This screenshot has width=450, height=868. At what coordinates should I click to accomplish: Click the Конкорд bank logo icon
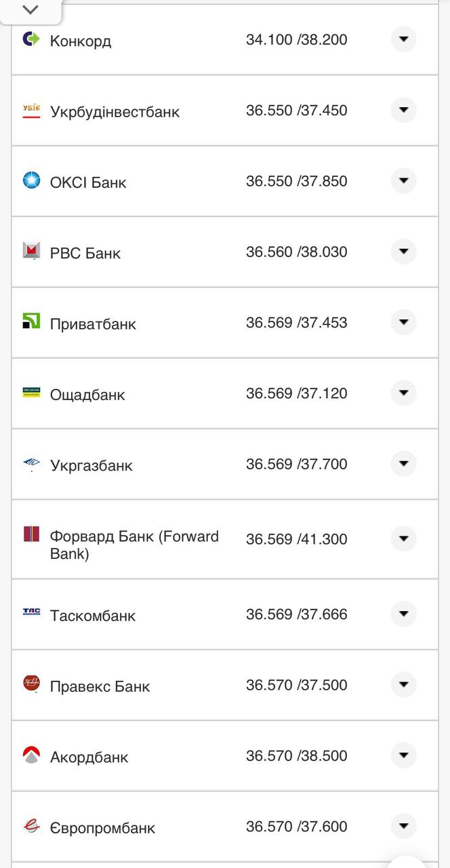[31, 39]
